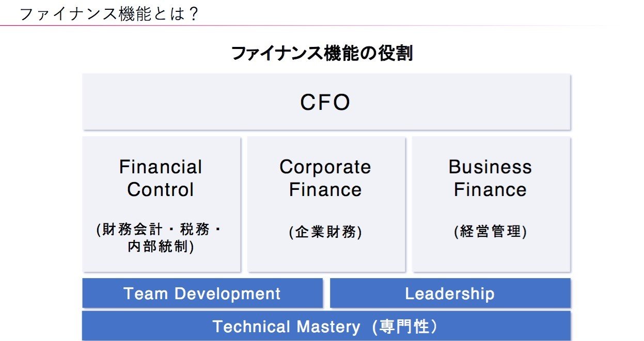This screenshot has width=644, height=341.
Task: Click the word Business in right box
Action: pos(490,167)
